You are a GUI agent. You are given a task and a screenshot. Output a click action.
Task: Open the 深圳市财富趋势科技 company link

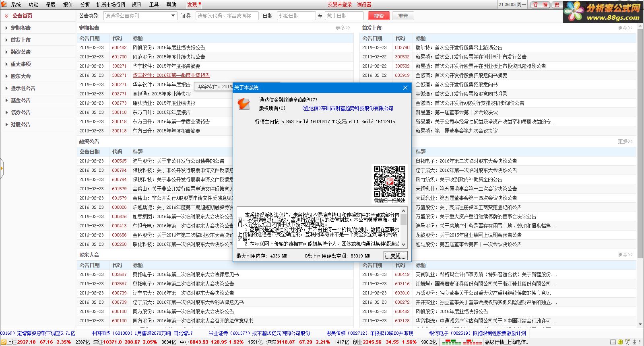click(x=348, y=108)
